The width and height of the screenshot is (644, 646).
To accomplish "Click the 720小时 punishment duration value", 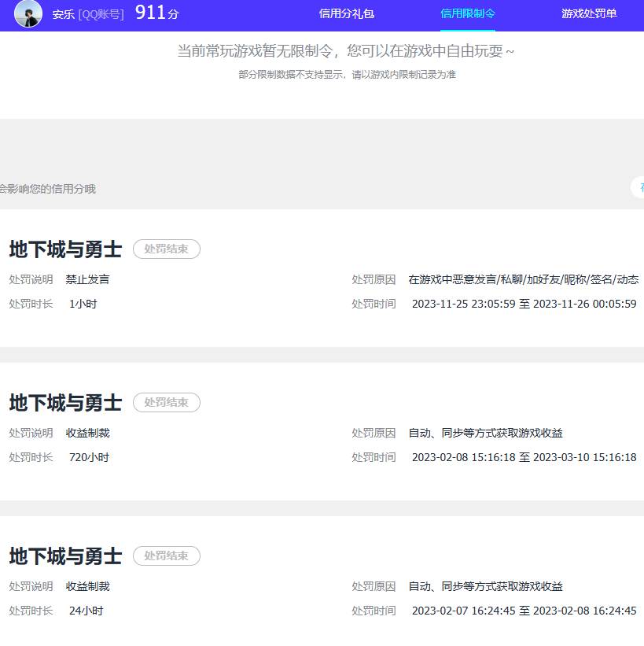I will click(88, 456).
